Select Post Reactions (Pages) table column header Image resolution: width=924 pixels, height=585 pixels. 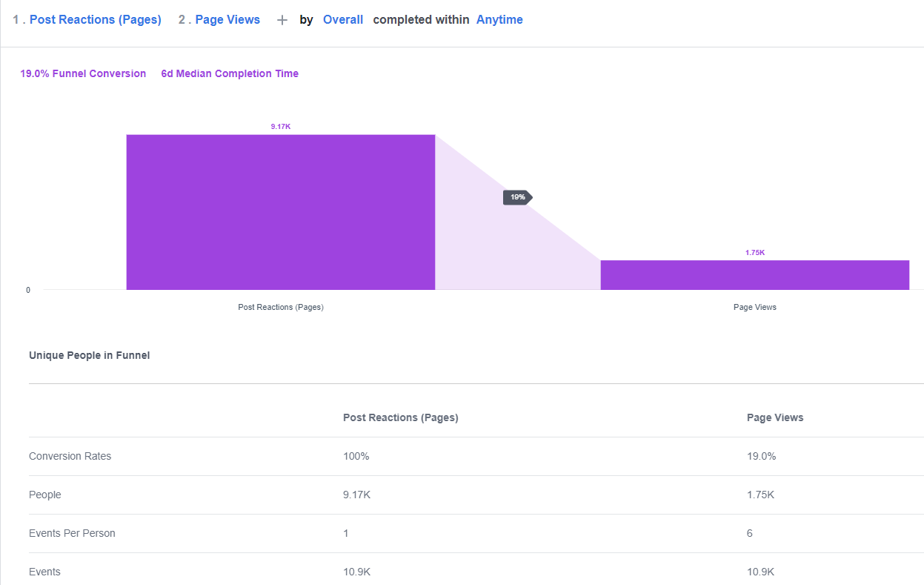400,417
